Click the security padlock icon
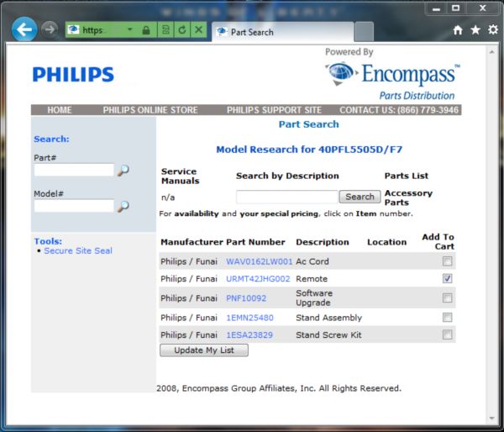This screenshot has height=432, width=504. click(x=146, y=30)
